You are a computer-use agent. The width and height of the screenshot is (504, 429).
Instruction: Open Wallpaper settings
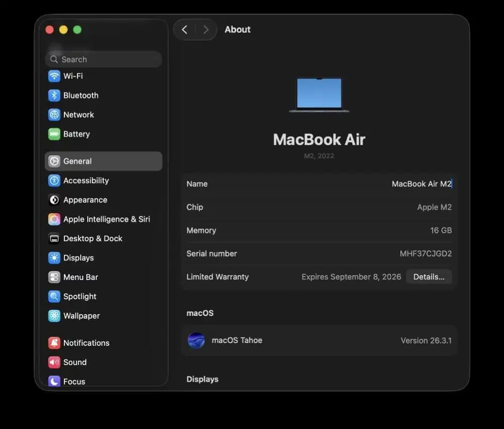[x=54, y=316]
